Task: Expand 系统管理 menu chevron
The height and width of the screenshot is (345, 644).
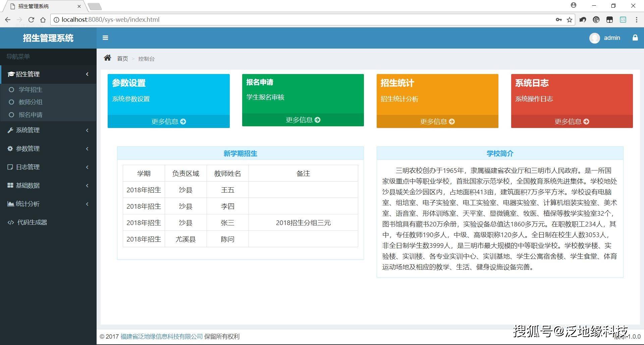Action: [87, 130]
